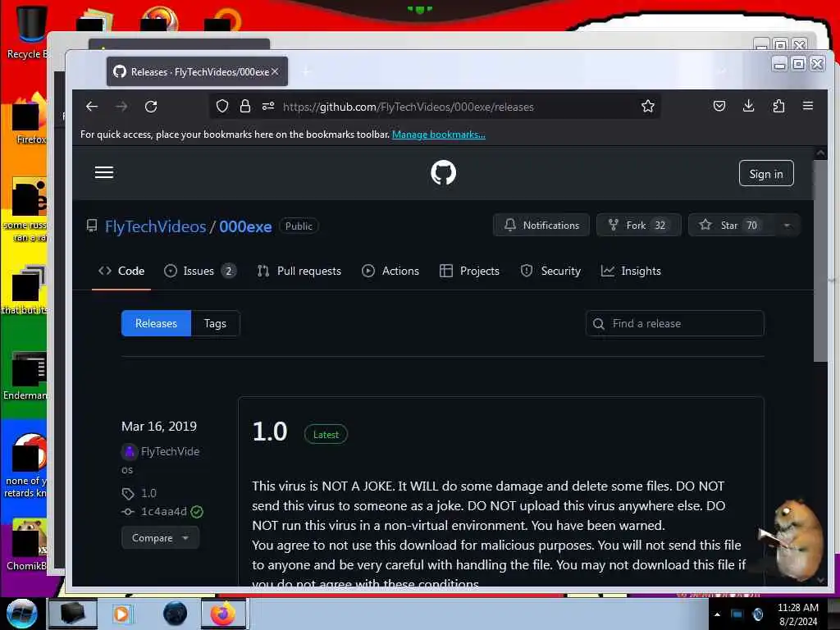Click the padlock site security icon
The width and height of the screenshot is (840, 630).
tap(244, 106)
